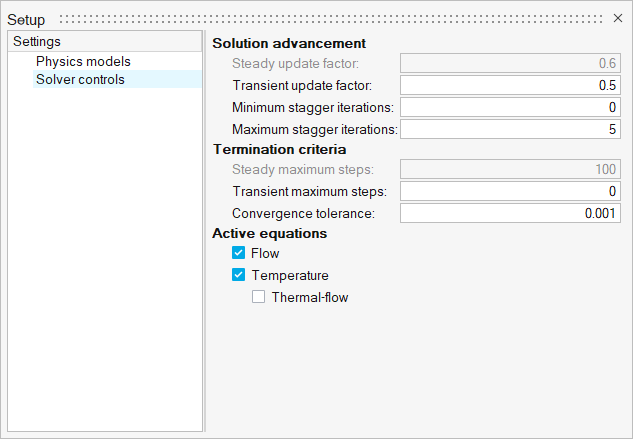Viewport: 633px width, 439px height.
Task: Edit the Convergence tolerance field
Action: pos(510,213)
